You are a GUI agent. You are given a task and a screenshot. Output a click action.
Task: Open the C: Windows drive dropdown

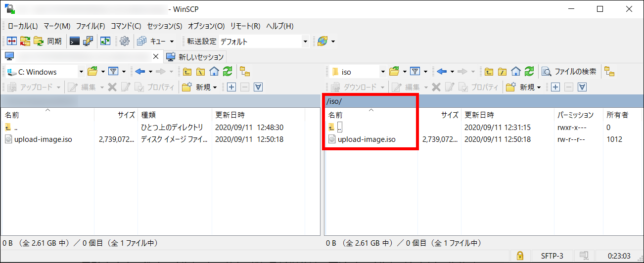point(81,72)
